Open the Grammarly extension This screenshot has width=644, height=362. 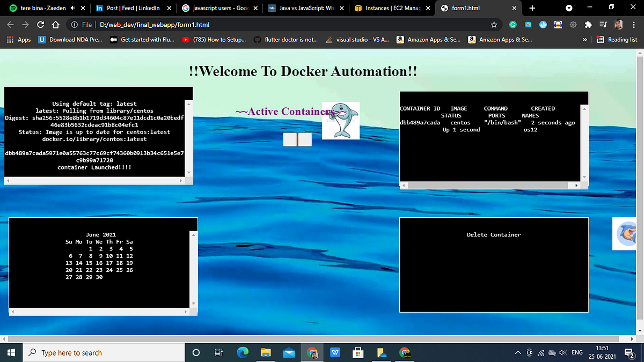point(513,25)
